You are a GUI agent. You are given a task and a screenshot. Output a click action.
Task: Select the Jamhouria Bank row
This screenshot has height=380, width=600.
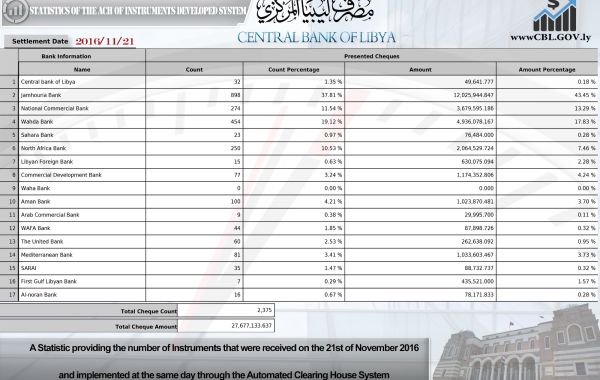[x=299, y=95]
